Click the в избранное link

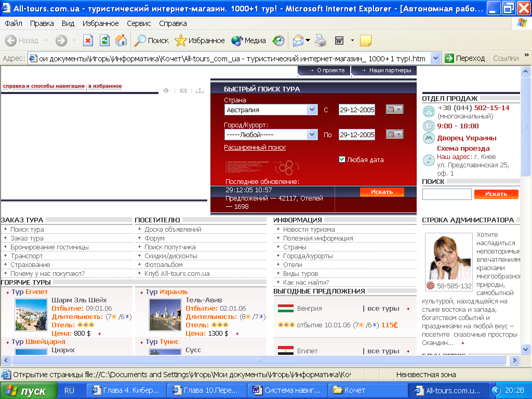[105, 86]
